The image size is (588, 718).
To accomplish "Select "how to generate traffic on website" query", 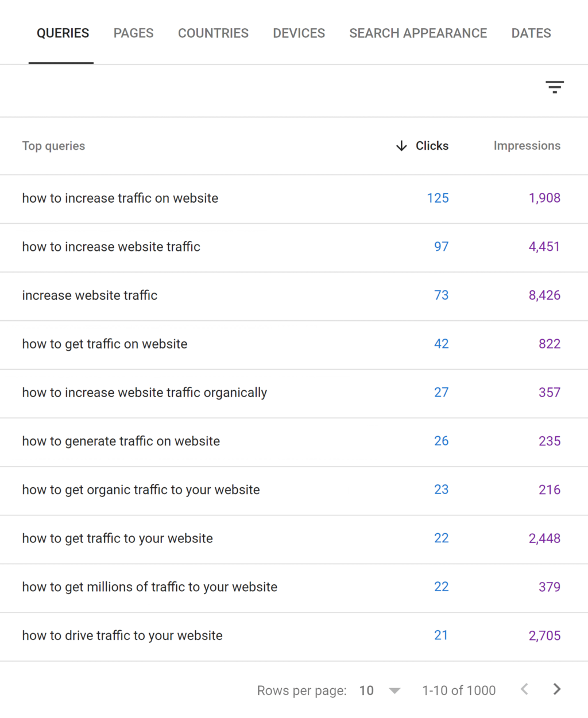I will tap(121, 441).
